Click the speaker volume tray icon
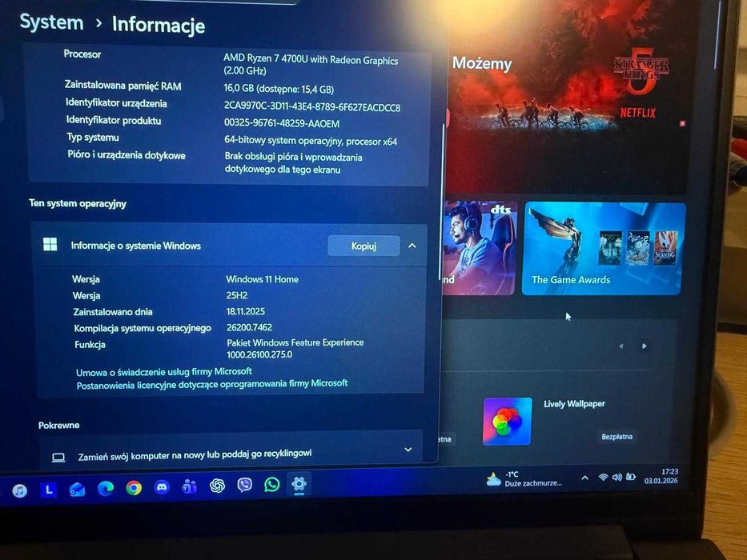This screenshot has width=747, height=560. [617, 477]
